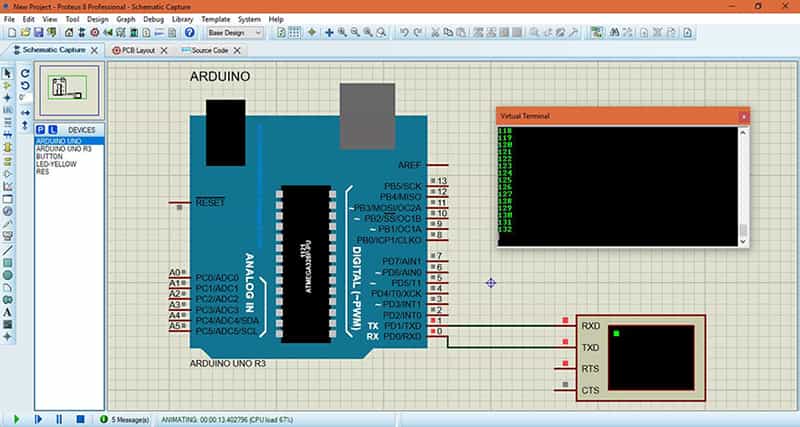The height and width of the screenshot is (427, 800).
Task: Activate the Buses Mode tool
Action: (7, 135)
